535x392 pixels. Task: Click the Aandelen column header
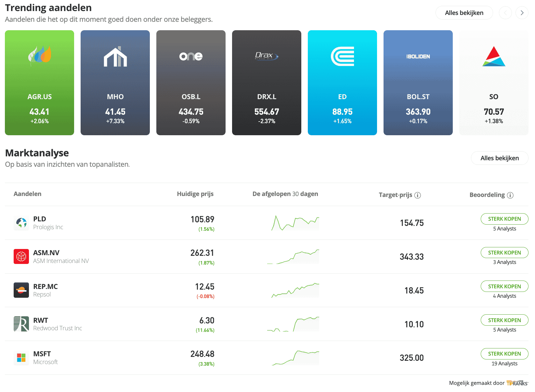point(28,194)
